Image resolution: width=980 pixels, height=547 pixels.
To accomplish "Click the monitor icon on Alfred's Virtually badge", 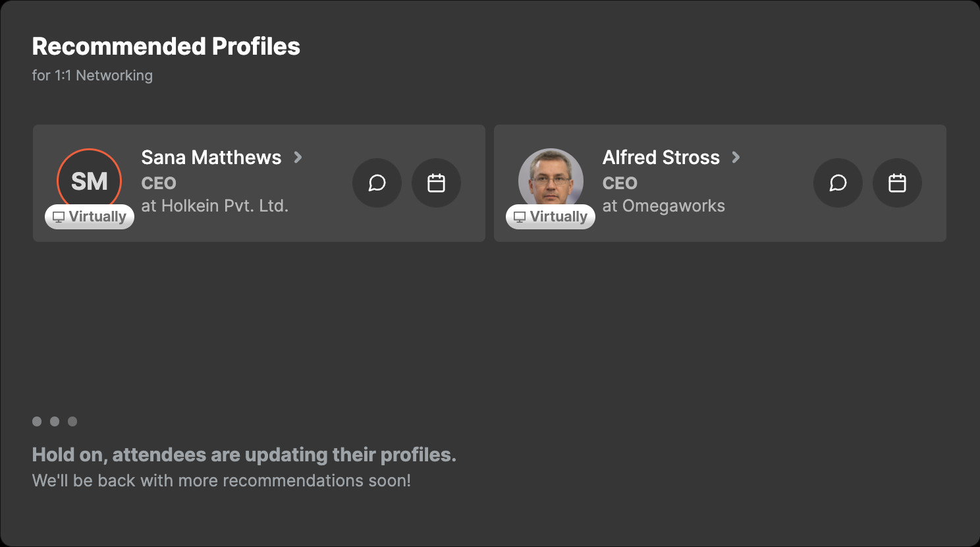I will coord(519,216).
